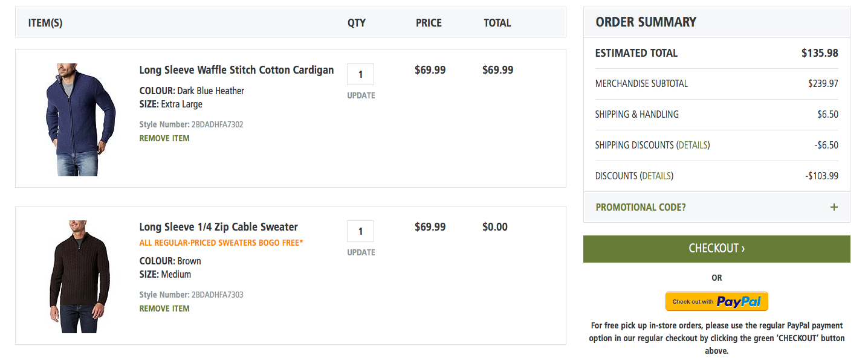
Task: Click the Estimated Total amount row
Action: (x=717, y=53)
